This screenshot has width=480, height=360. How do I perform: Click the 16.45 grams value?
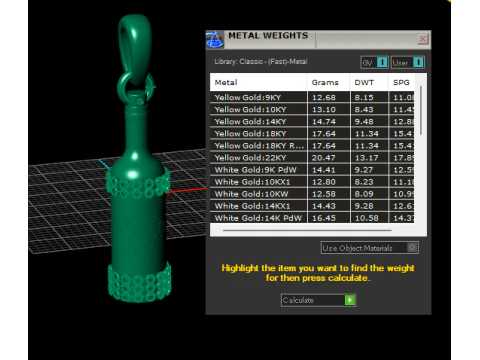324,218
